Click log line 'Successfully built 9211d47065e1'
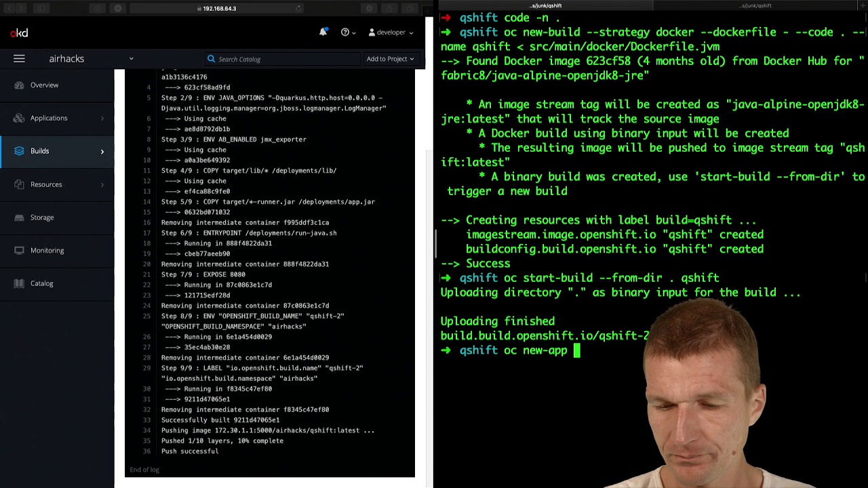 tap(220, 420)
